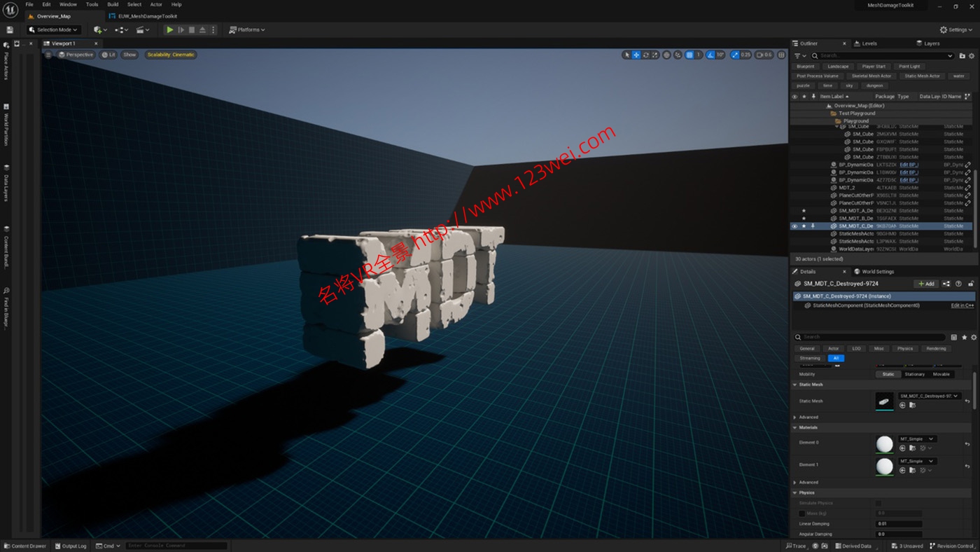This screenshot has width=980, height=552.
Task: Select the Rotate tool in the viewport toolbar
Action: click(645, 55)
